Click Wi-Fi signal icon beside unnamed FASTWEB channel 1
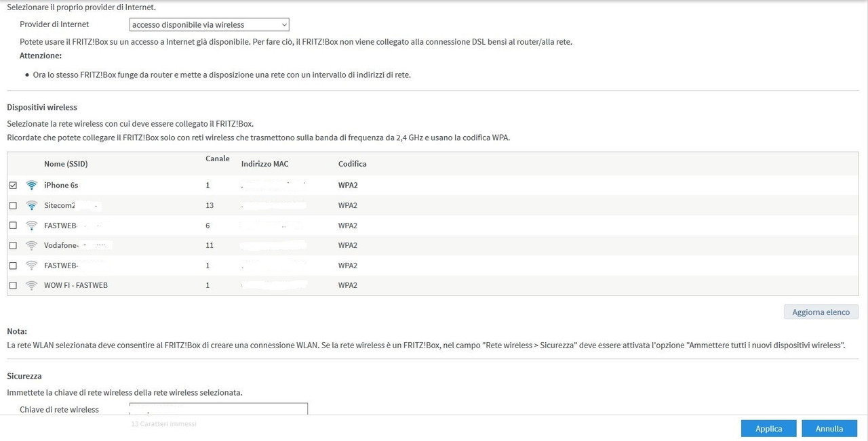Image resolution: width=868 pixels, height=441 pixels. (31, 266)
